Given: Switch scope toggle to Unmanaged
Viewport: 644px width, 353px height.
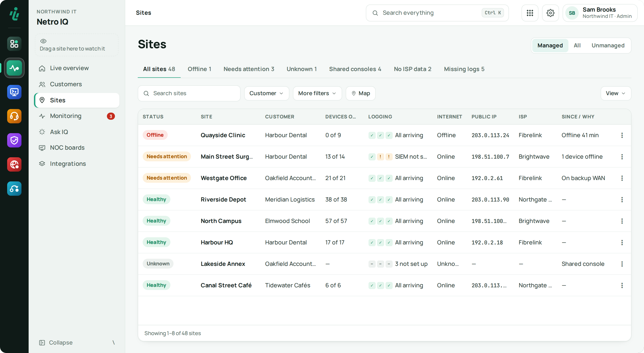Looking at the screenshot, I should click(x=608, y=46).
